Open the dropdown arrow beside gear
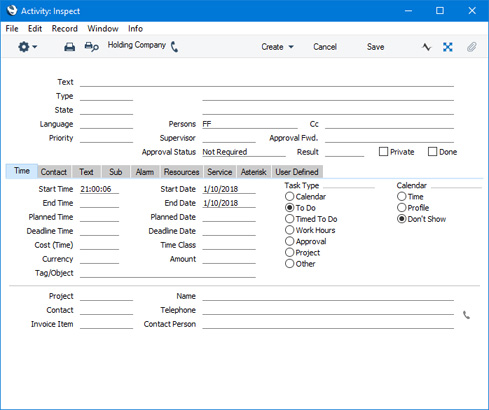Image resolution: width=489 pixels, height=410 pixels. tap(34, 47)
